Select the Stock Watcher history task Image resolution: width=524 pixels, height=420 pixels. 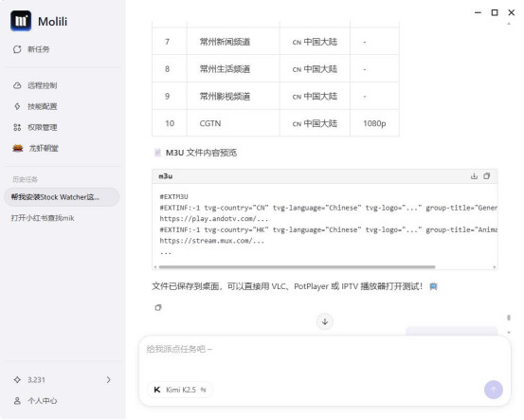coord(62,197)
